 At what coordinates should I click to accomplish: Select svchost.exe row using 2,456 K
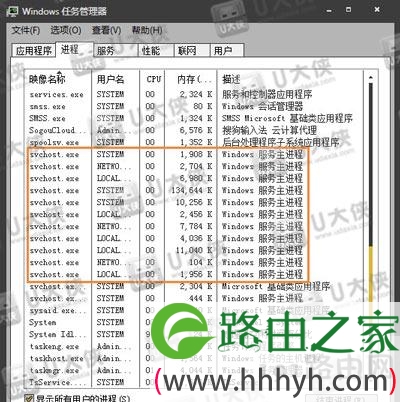[x=193, y=214]
